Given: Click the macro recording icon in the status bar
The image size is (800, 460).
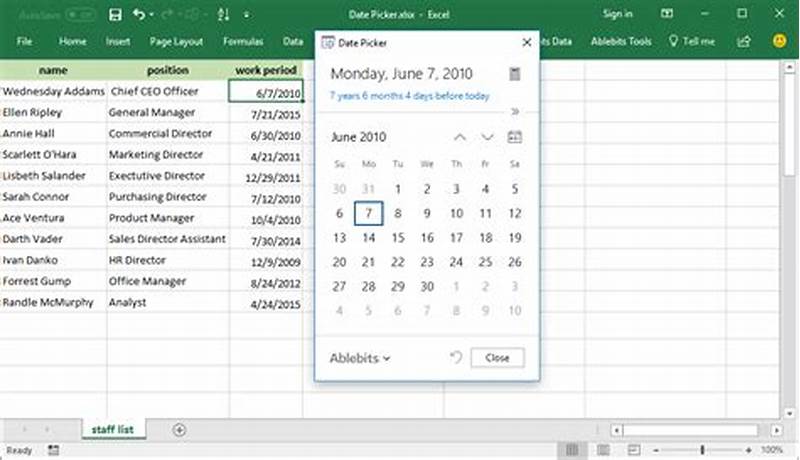Looking at the screenshot, I should (x=54, y=450).
